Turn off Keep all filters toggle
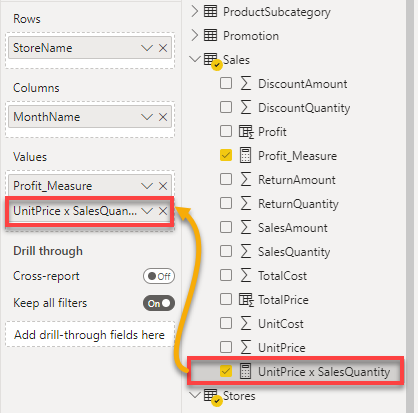Image resolution: width=418 pixels, height=413 pixels. [x=159, y=303]
